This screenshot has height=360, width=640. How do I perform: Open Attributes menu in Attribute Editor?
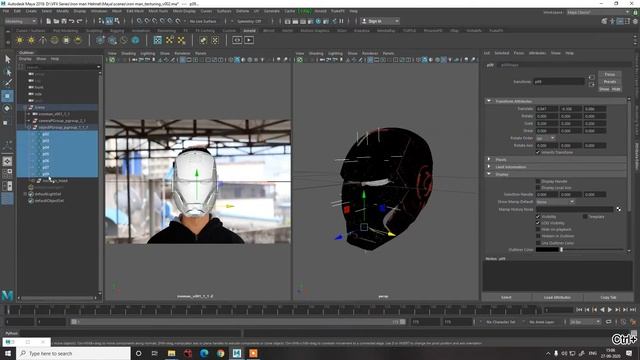coord(537,53)
